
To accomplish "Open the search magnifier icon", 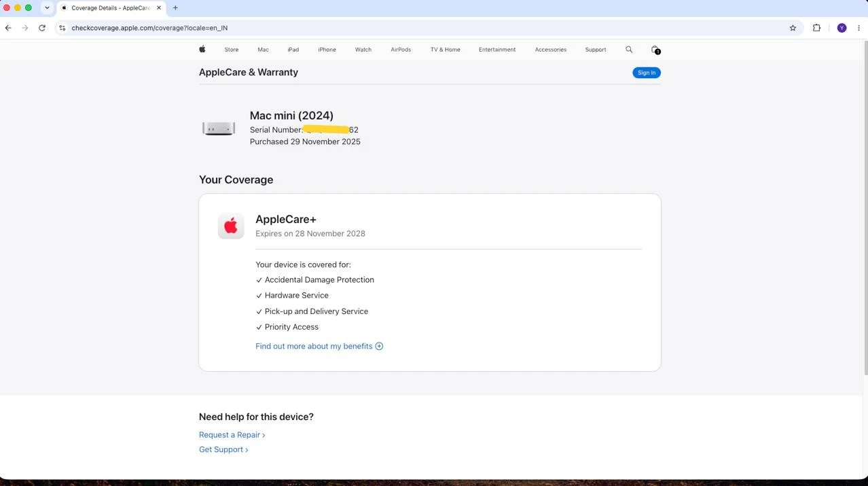I will tap(629, 49).
